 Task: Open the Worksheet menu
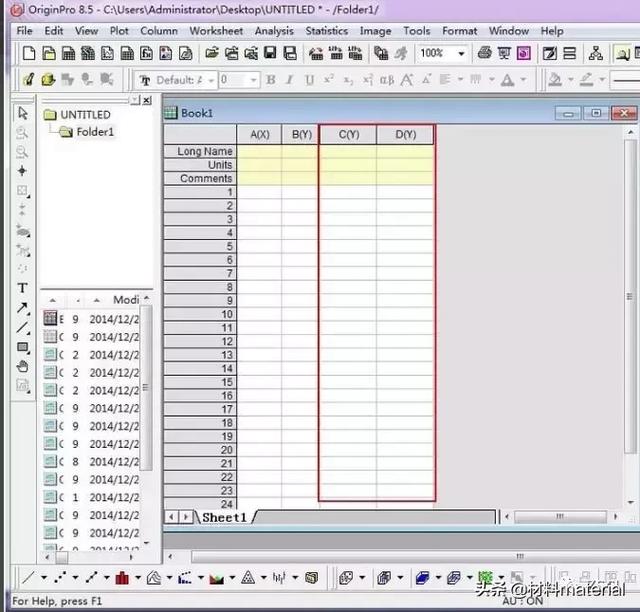click(216, 31)
